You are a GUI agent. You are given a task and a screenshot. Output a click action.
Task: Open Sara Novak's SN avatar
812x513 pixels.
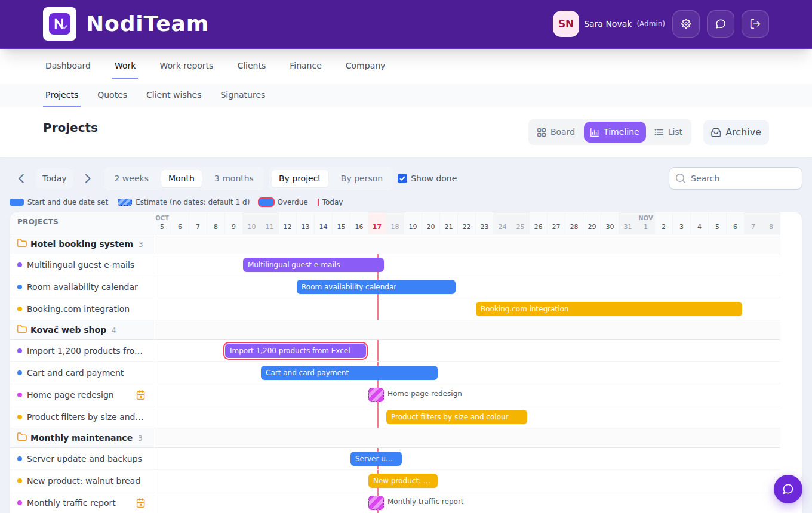(x=566, y=24)
